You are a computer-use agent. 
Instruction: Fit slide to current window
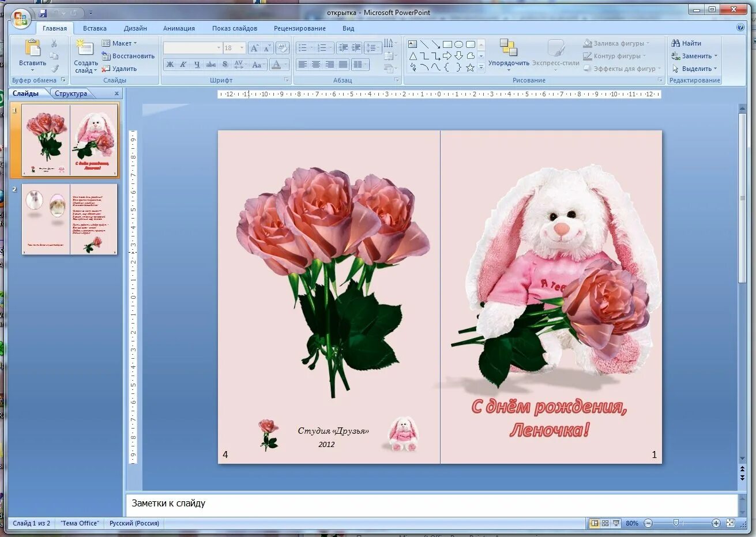[730, 523]
